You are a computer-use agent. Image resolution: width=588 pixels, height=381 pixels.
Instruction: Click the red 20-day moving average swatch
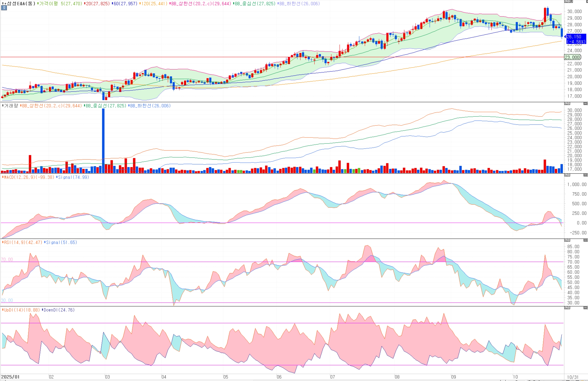(85, 3)
